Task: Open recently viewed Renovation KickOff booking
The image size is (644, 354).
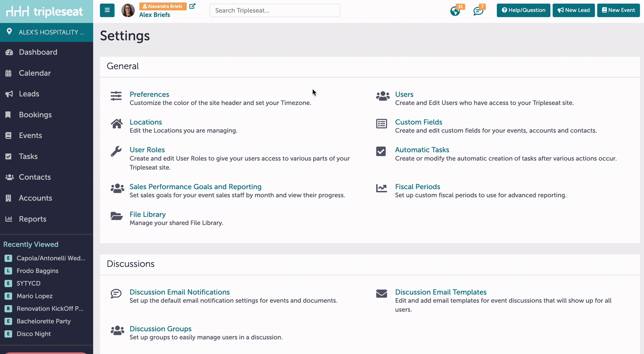Action: coord(50,308)
